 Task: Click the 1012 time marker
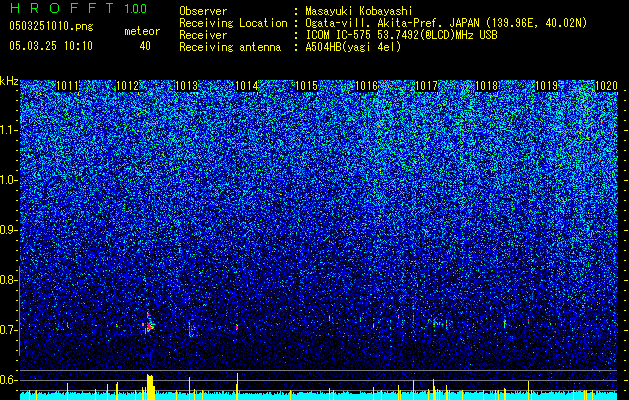click(x=127, y=86)
